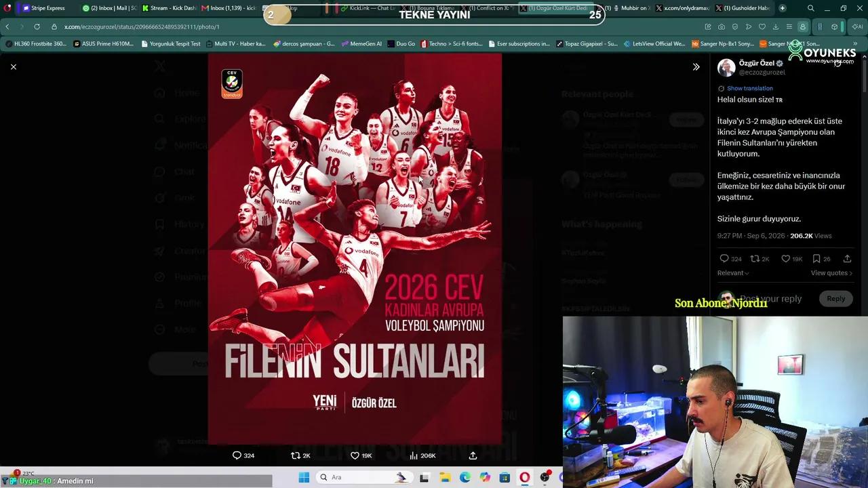
Task: Click the Opera icon in the taskbar
Action: click(x=524, y=477)
